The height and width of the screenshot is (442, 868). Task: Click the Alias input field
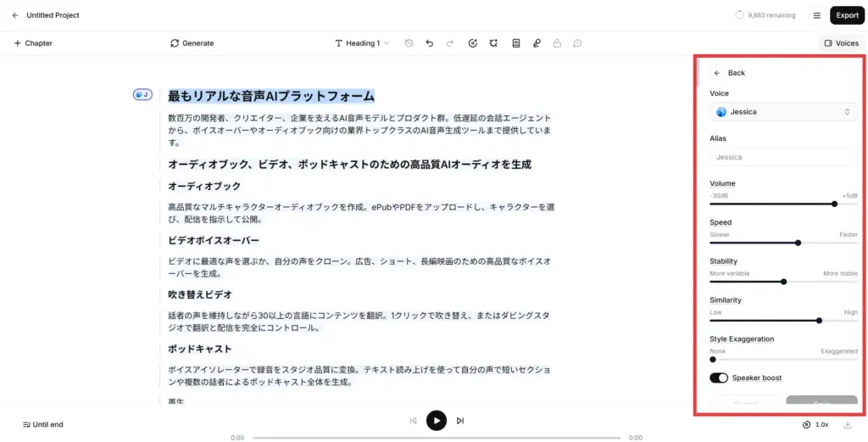coord(783,157)
